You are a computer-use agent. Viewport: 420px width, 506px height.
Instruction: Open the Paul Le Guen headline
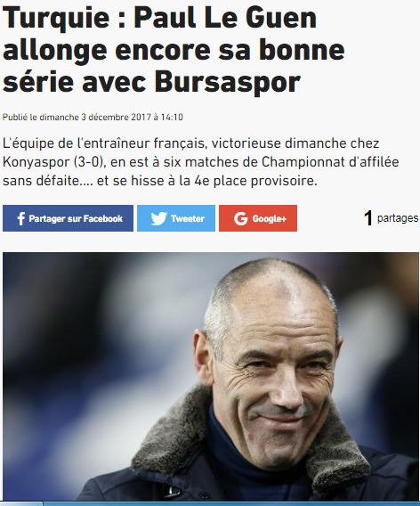click(174, 49)
